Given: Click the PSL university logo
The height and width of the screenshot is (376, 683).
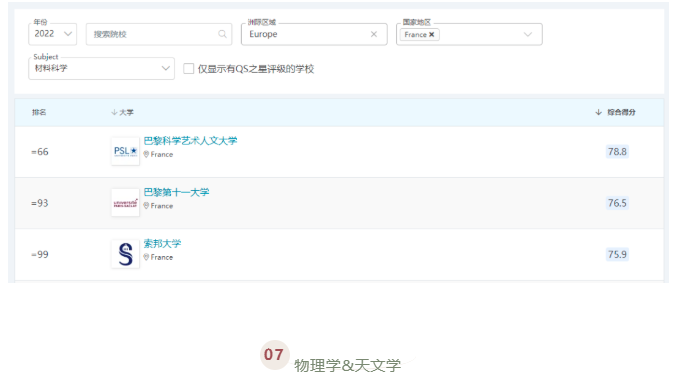Looking at the screenshot, I should coord(125,151).
